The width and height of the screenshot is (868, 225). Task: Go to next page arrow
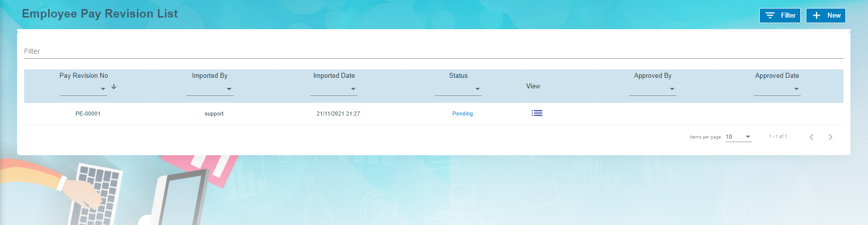(x=830, y=137)
